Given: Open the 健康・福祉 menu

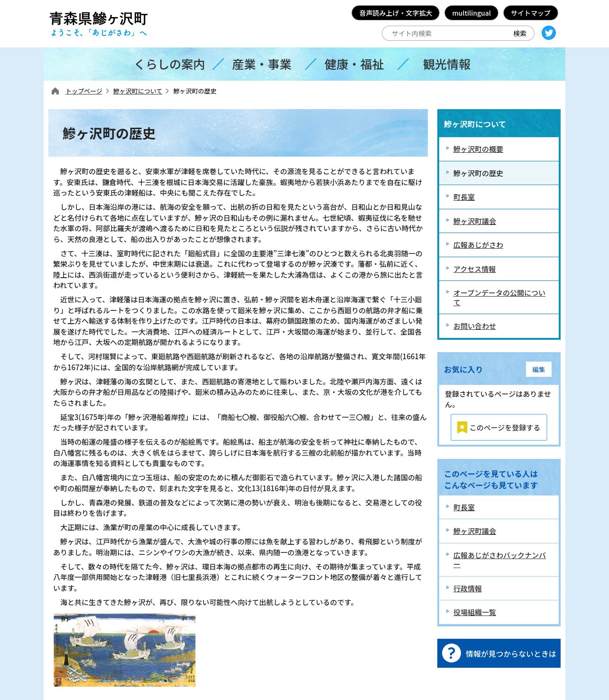Looking at the screenshot, I should pos(354,65).
